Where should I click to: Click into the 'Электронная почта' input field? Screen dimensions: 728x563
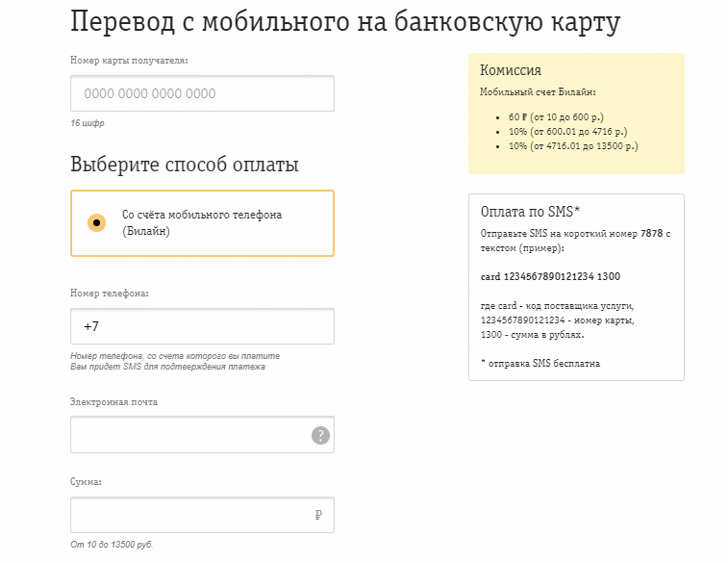coord(188,436)
